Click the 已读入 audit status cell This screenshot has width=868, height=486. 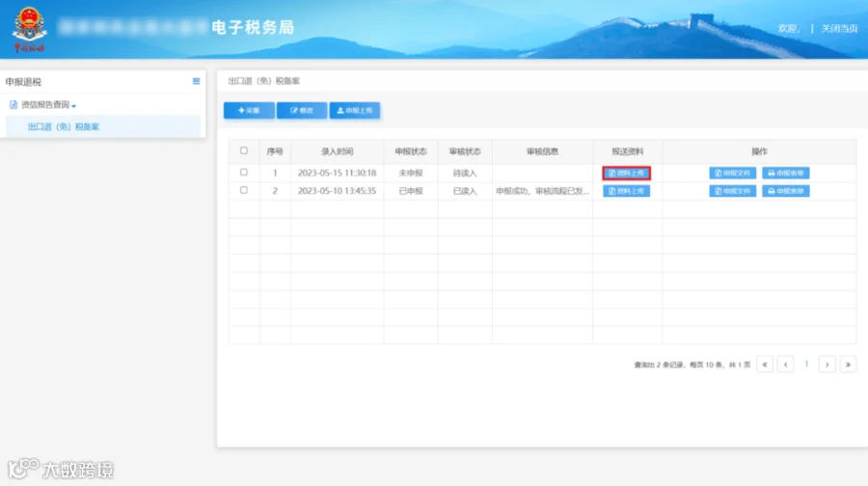[465, 191]
